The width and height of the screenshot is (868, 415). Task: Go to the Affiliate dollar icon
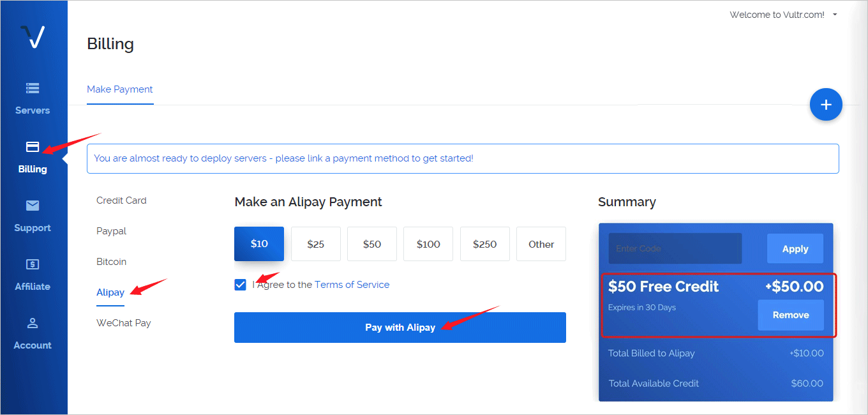tap(33, 264)
